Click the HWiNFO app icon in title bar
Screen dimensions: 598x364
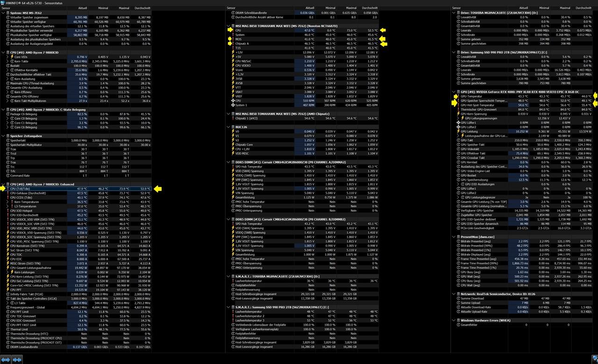tap(2, 2)
